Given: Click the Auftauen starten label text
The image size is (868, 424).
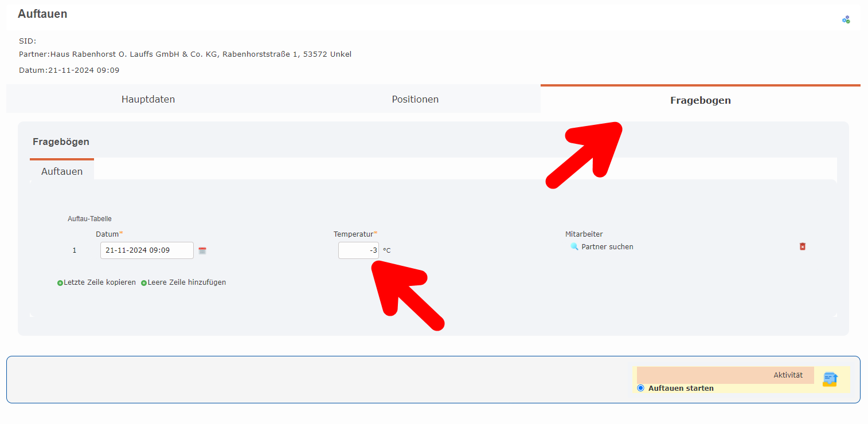Looking at the screenshot, I should [x=681, y=388].
